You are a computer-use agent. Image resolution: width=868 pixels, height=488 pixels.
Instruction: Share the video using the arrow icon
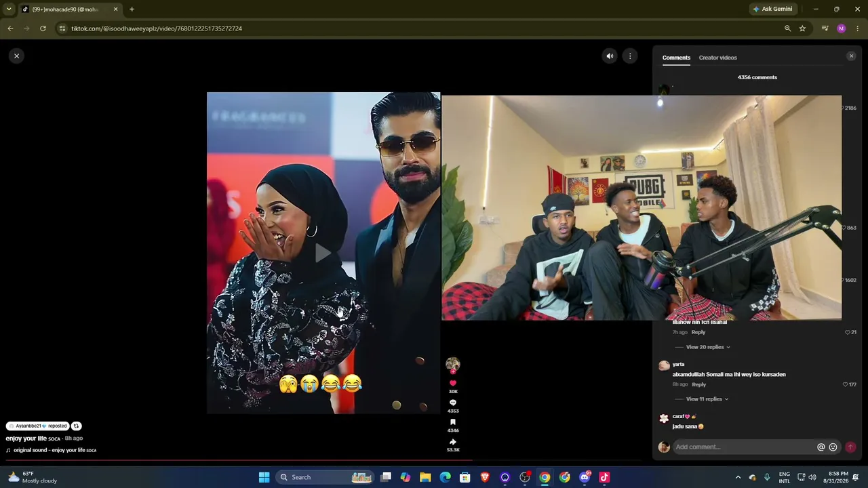(x=453, y=442)
